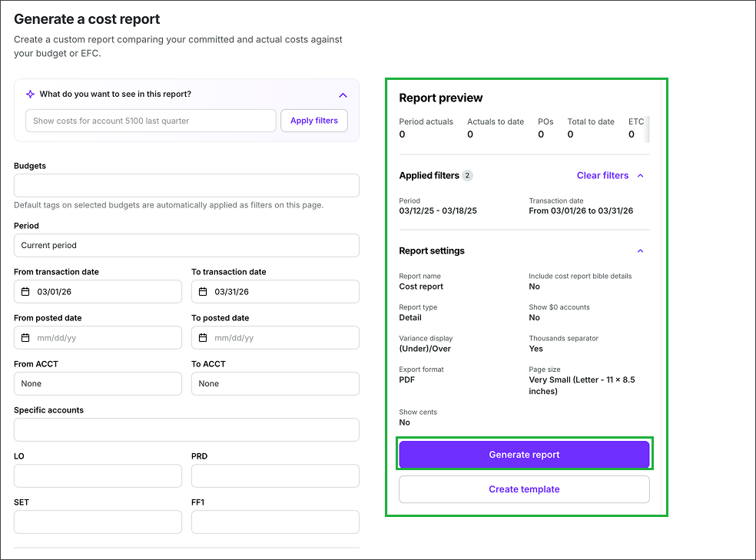Click 'From 03/01/26 to 03/31/26' filter text

coord(581,210)
